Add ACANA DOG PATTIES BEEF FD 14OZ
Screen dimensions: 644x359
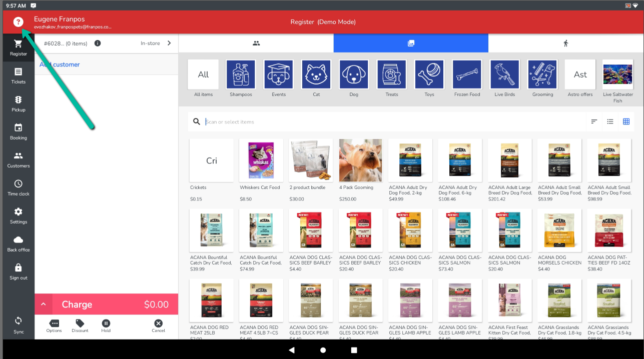coord(609,240)
